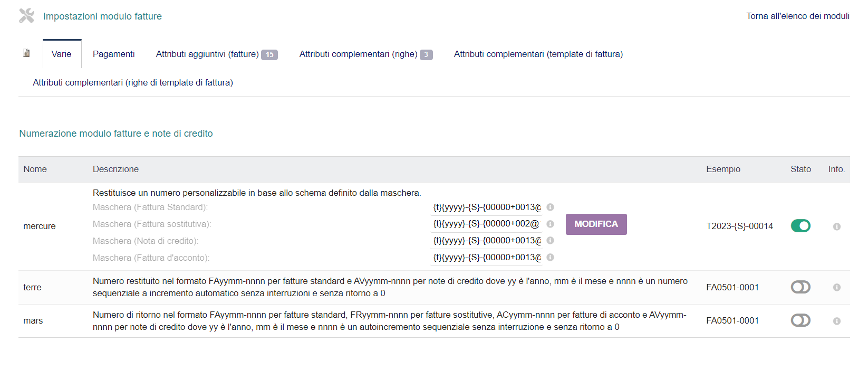868x379 pixels.
Task: Open Attributi complementari (righe) tab
Action: click(365, 54)
